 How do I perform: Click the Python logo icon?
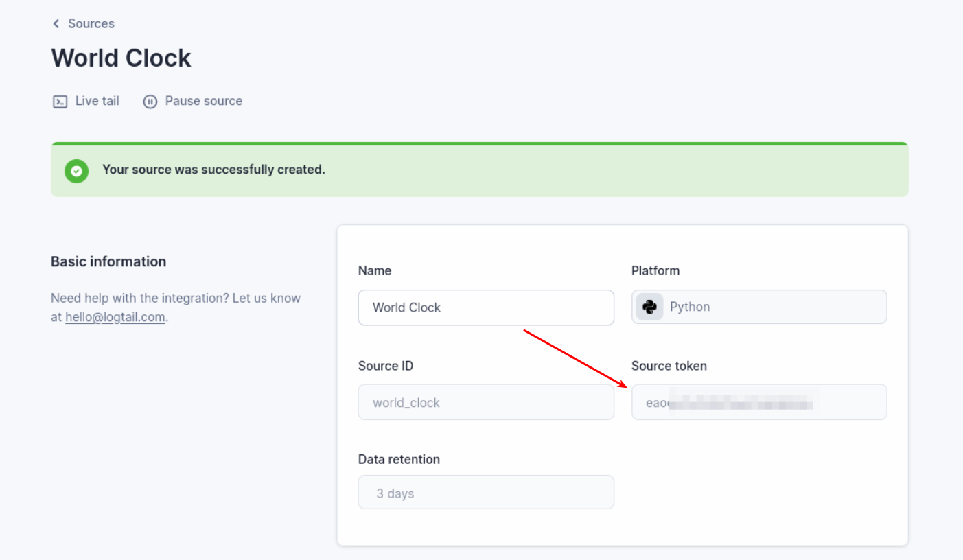[x=649, y=307]
